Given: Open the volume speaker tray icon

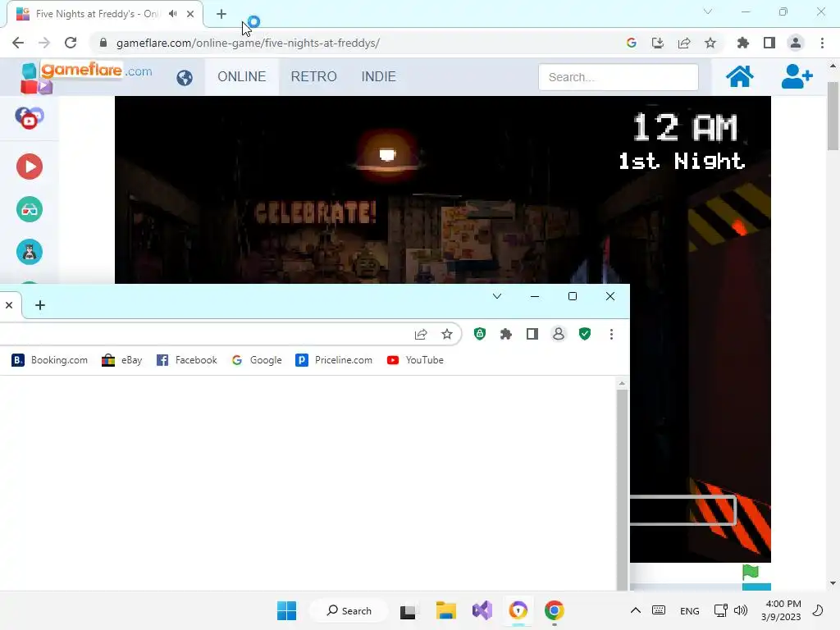Looking at the screenshot, I should click(741, 610).
